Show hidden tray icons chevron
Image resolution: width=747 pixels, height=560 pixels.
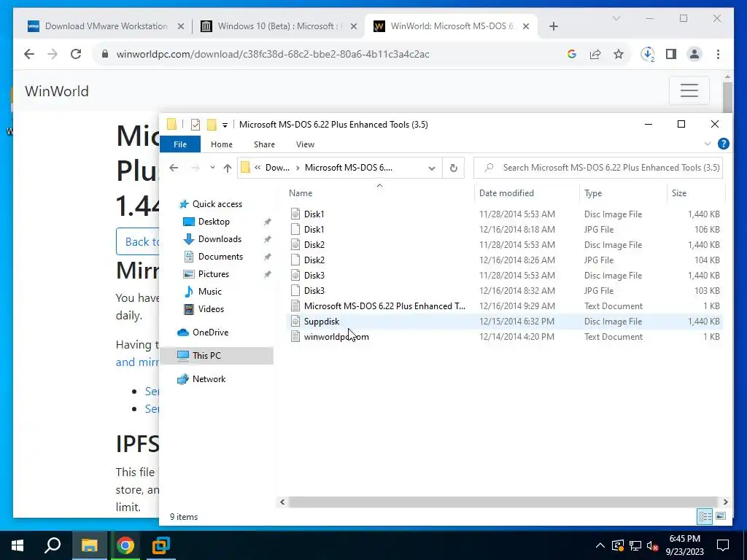click(x=600, y=545)
